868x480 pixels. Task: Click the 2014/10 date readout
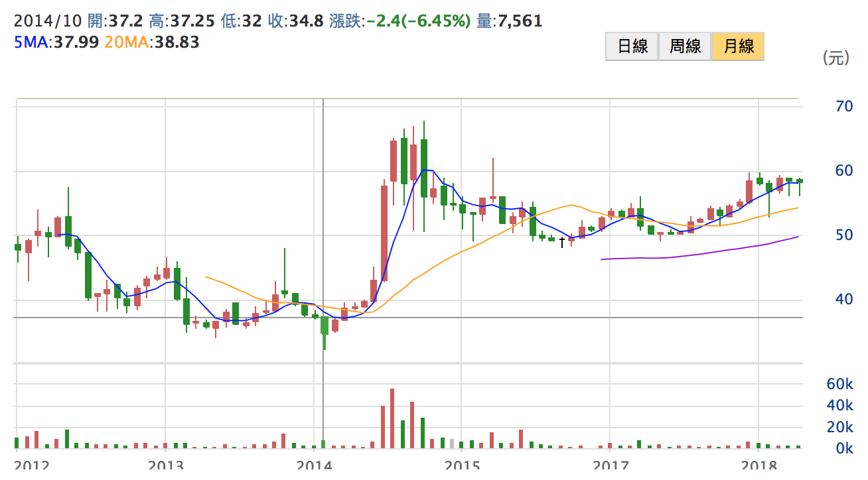tap(48, 21)
